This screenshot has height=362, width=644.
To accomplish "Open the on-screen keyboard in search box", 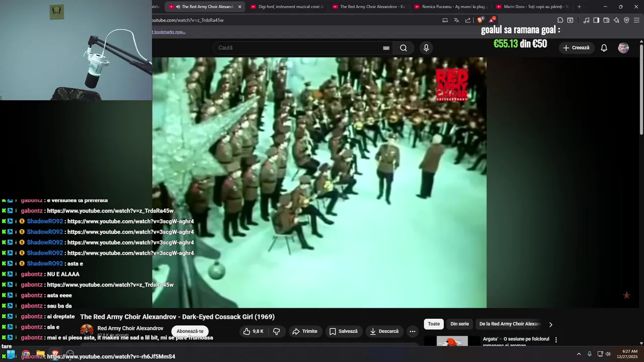I will pyautogui.click(x=386, y=48).
